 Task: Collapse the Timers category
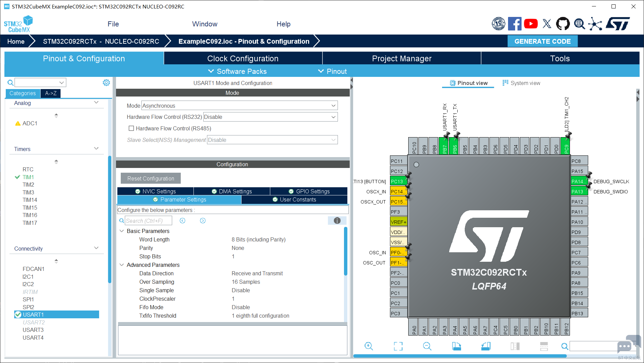tap(96, 149)
